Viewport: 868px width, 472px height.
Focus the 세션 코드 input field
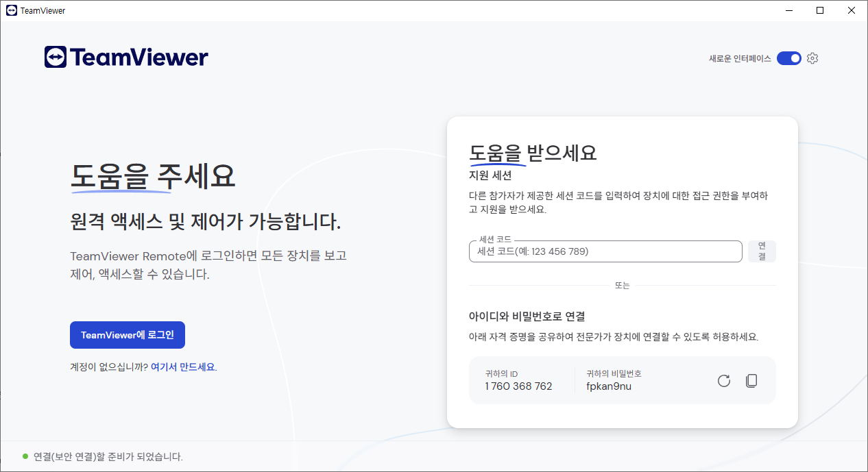pyautogui.click(x=605, y=251)
